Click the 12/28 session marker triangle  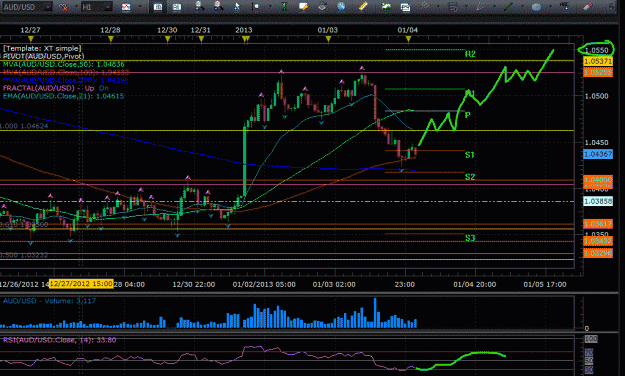coord(111,39)
